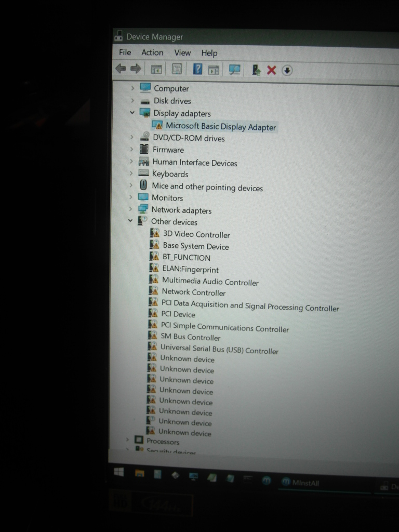399x532 pixels.
Task: Click the Display adapters category icon
Action: [x=145, y=113]
